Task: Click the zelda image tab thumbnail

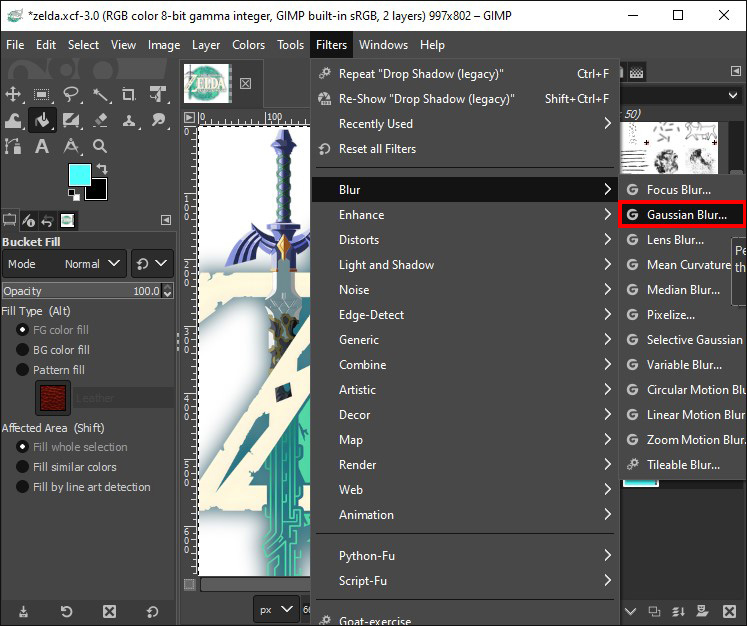Action: 208,82
